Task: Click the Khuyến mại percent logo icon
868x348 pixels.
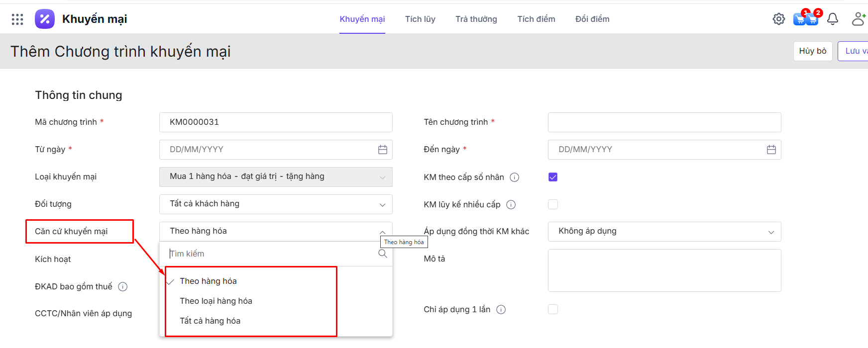Action: click(x=45, y=19)
